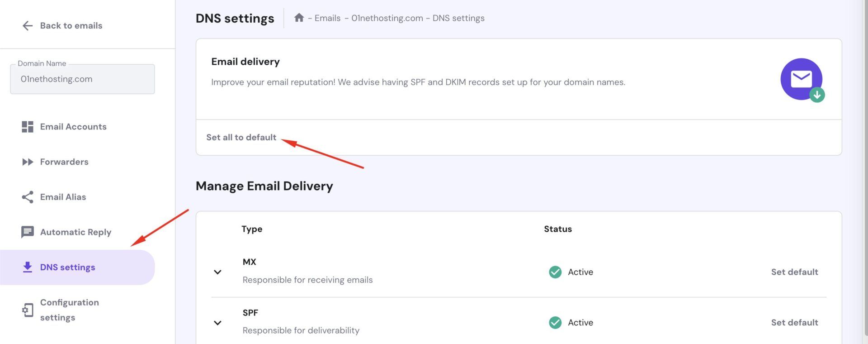Image resolution: width=868 pixels, height=344 pixels.
Task: Click the Active status text for MX
Action: [x=580, y=272]
